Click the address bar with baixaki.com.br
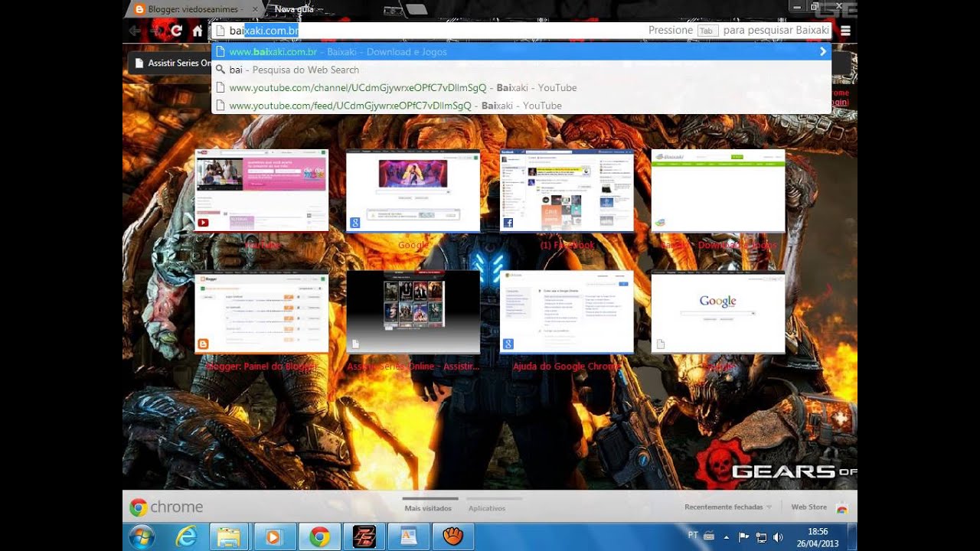 pos(521,31)
